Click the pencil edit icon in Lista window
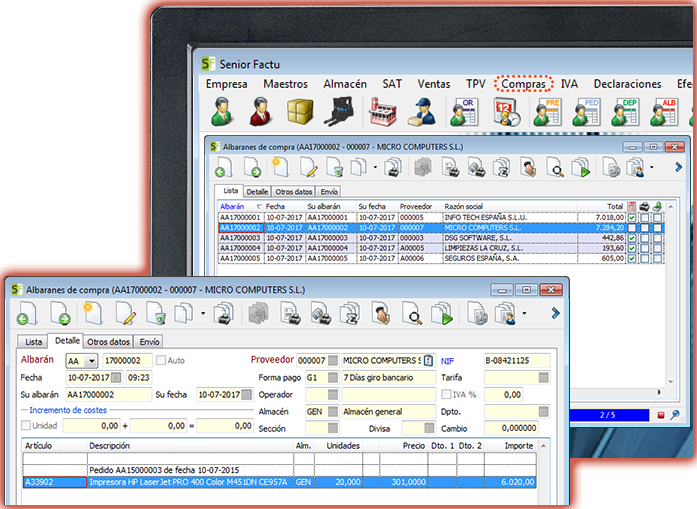 tap(308, 168)
